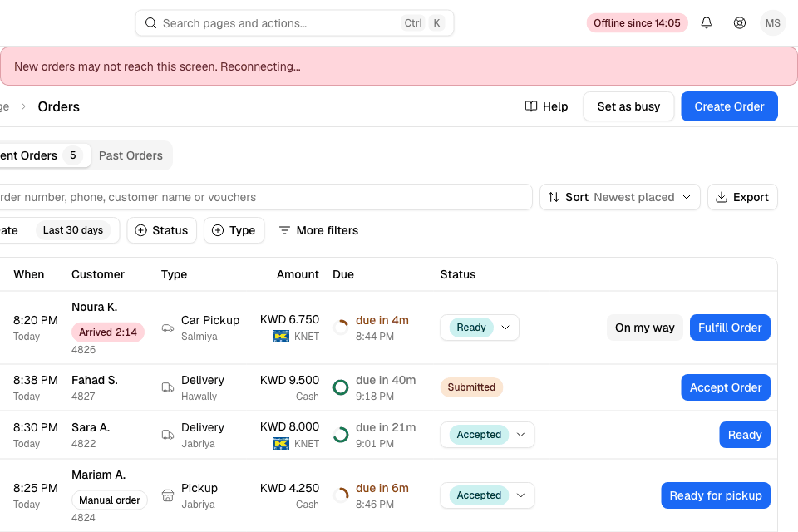
Task: Click the delivery truck icon for Sara A.
Action: [168, 435]
